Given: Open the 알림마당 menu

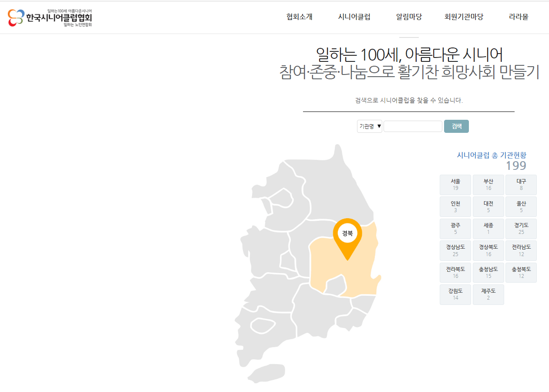Looking at the screenshot, I should 409,17.
